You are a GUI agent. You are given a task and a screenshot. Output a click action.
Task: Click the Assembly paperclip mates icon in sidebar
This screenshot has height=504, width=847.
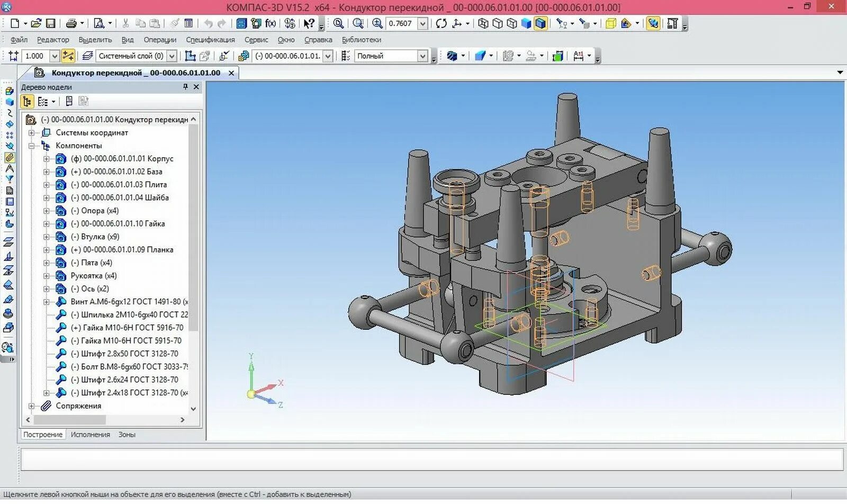click(9, 157)
